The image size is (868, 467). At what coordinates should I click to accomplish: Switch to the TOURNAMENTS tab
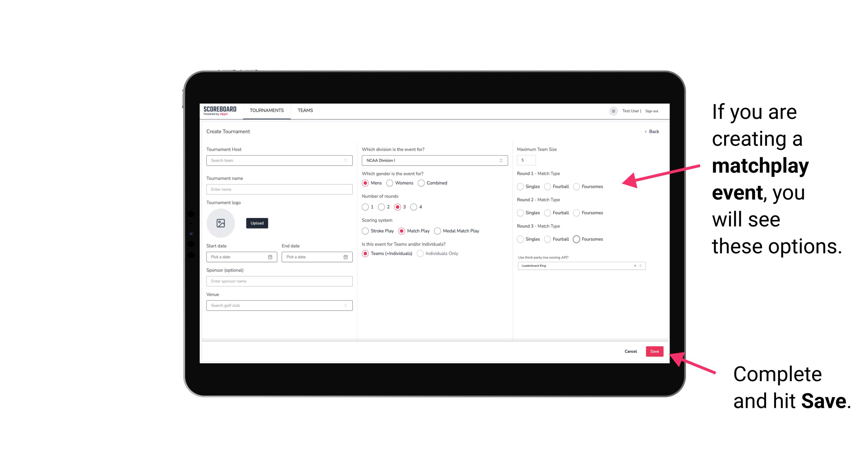[266, 110]
